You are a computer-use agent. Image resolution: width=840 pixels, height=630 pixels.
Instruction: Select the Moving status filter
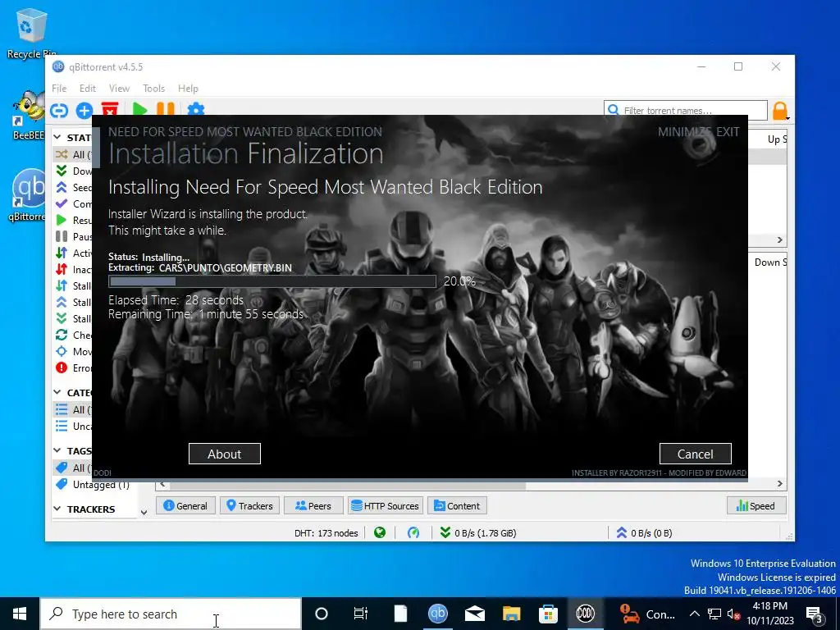(x=73, y=351)
